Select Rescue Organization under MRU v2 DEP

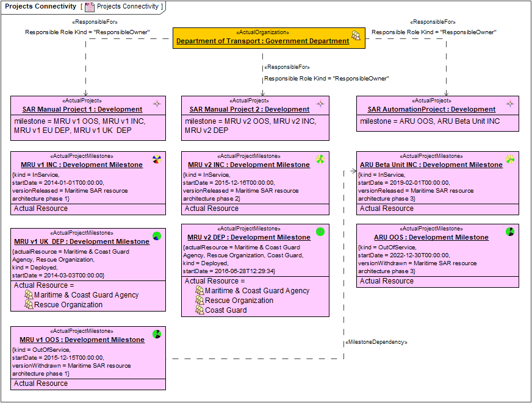click(x=239, y=301)
